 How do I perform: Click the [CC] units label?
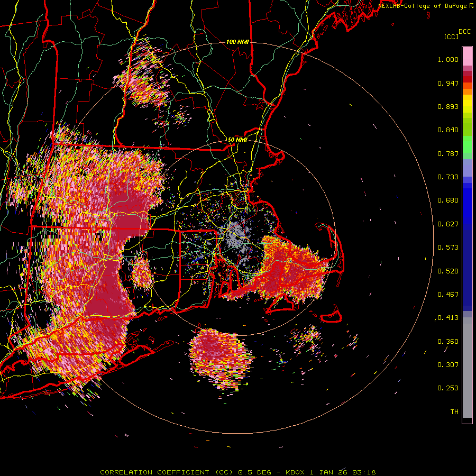coord(452,36)
